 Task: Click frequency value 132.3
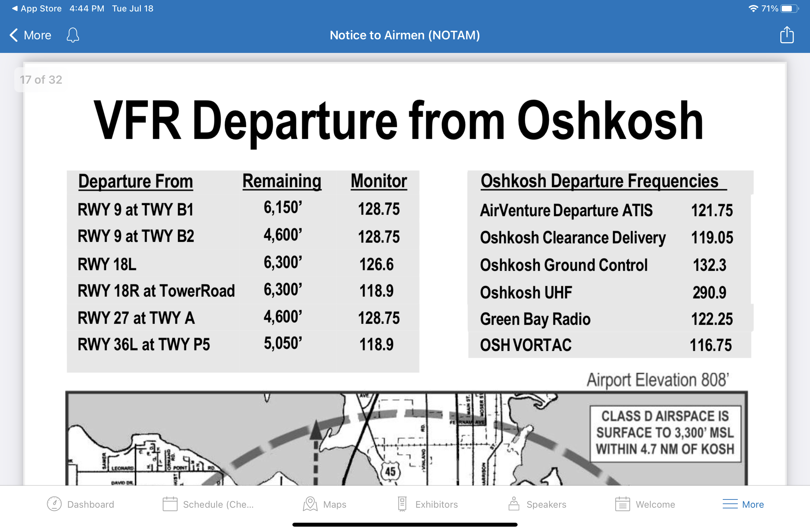pyautogui.click(x=710, y=265)
